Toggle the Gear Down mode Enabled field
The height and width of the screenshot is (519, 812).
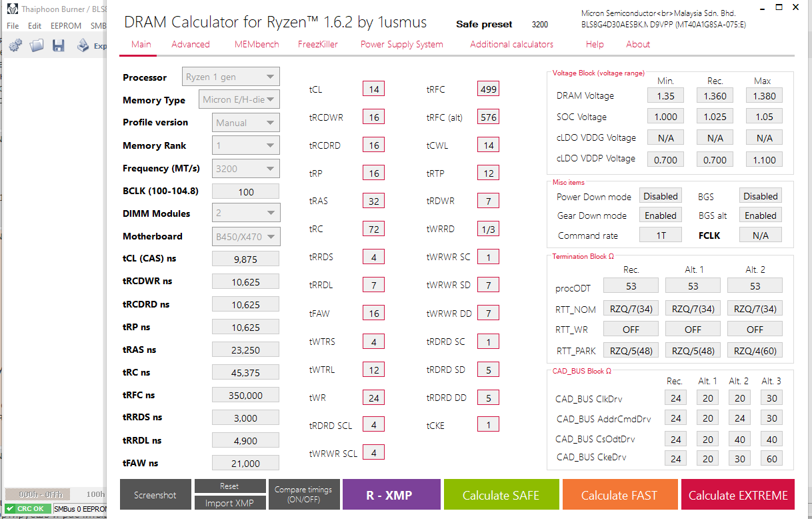click(x=660, y=215)
